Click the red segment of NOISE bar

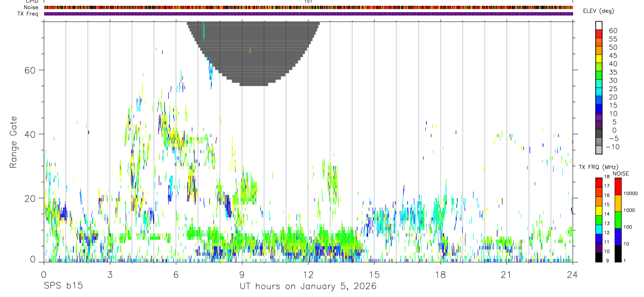618,186
